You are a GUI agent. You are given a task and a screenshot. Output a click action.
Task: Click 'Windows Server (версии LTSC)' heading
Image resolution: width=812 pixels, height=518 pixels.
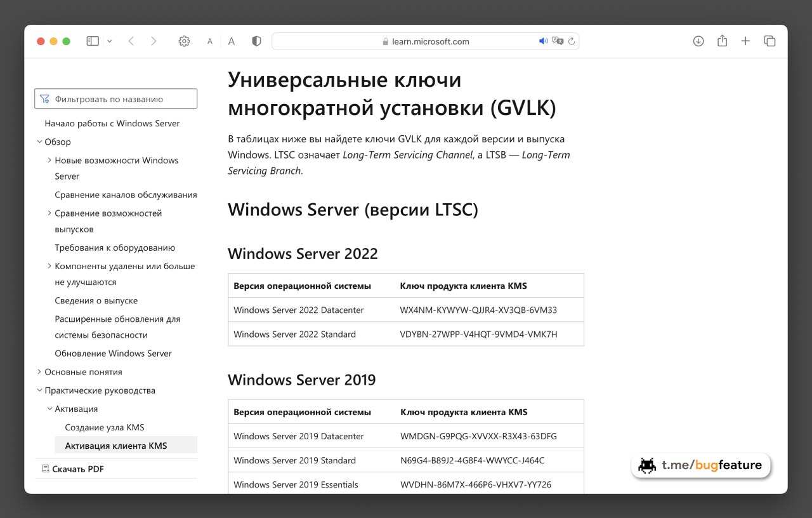[353, 210]
